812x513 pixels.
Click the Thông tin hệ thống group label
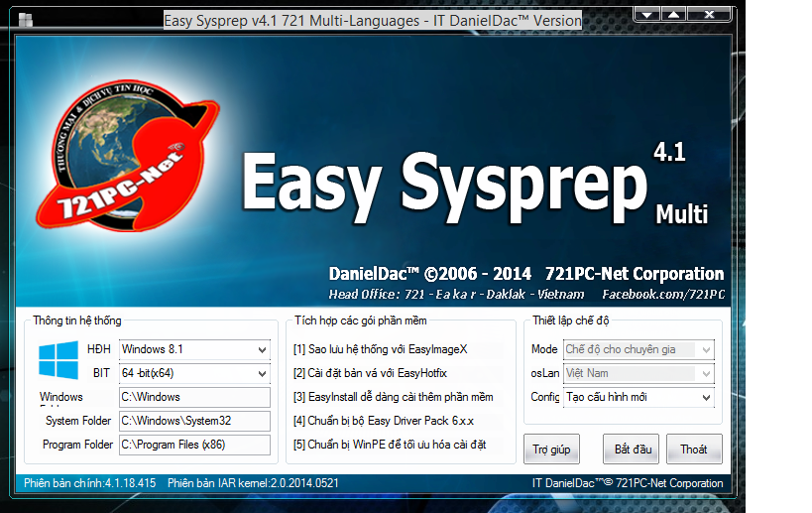tap(77, 321)
